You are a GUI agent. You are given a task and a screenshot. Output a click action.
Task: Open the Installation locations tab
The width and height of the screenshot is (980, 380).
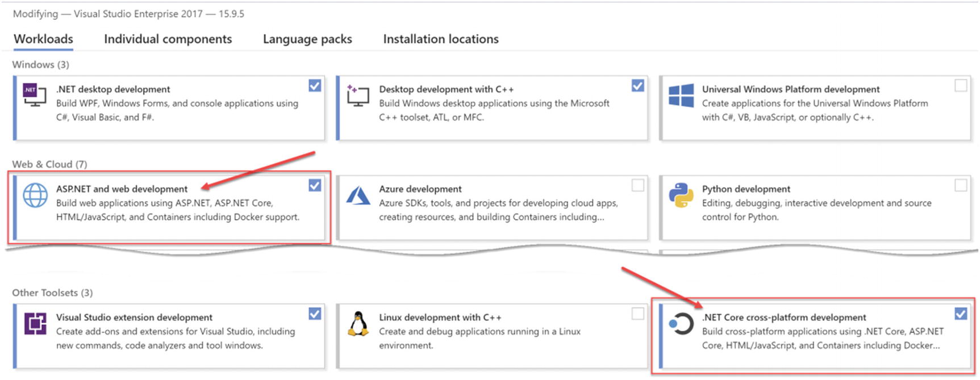(441, 39)
